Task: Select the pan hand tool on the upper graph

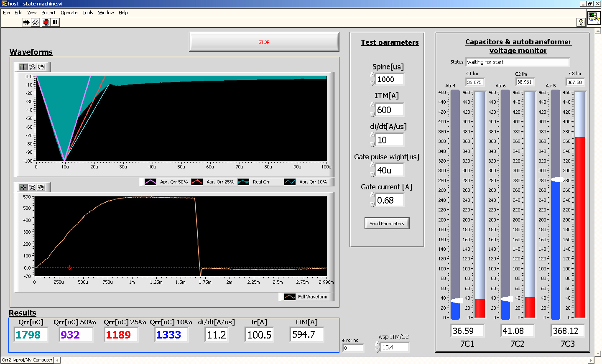Action: pos(41,67)
